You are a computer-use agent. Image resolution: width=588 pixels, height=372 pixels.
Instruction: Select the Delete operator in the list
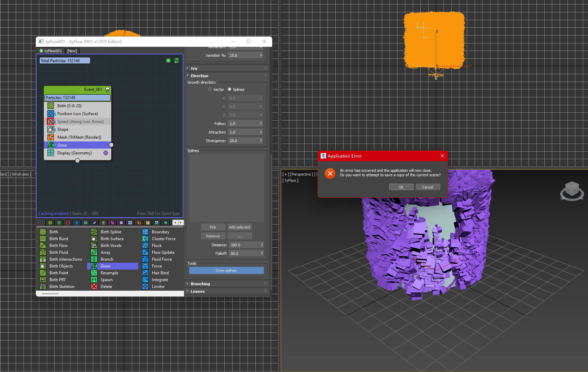coord(106,287)
